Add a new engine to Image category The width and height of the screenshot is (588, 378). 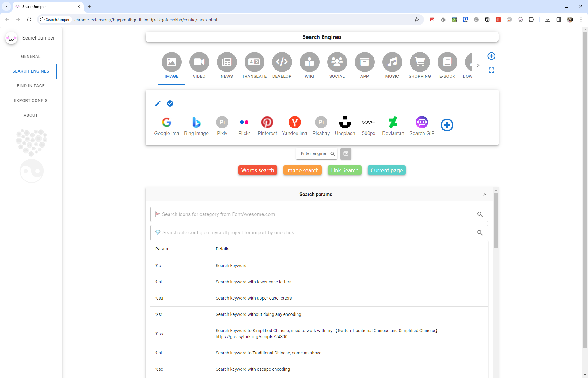[447, 125]
